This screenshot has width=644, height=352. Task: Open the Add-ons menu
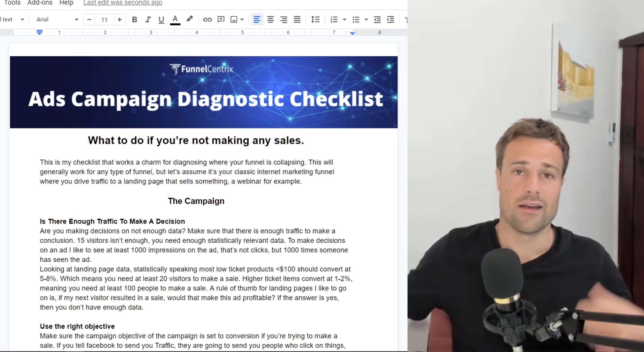tap(40, 3)
